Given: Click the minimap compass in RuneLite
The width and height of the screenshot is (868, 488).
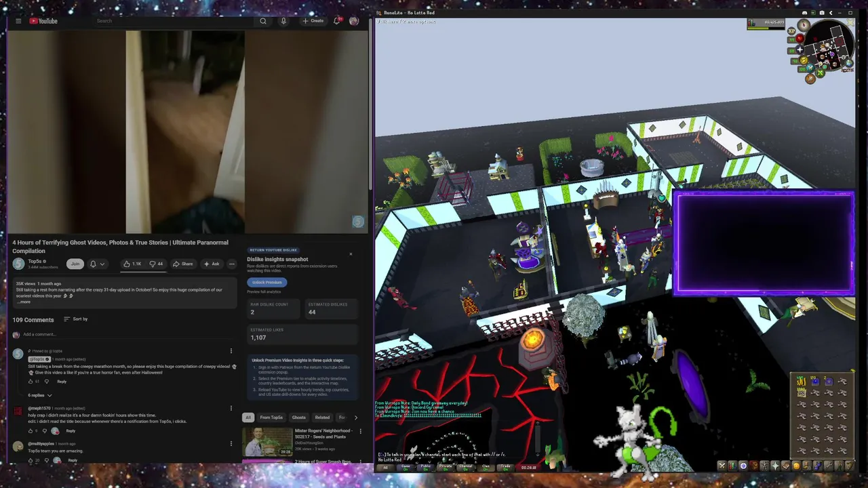Looking at the screenshot, I should (x=804, y=25).
